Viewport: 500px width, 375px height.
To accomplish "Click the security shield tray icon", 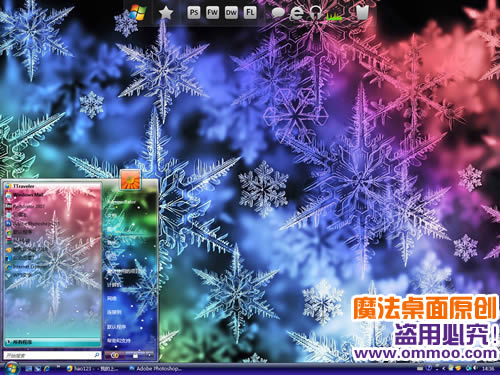I will tap(458, 368).
